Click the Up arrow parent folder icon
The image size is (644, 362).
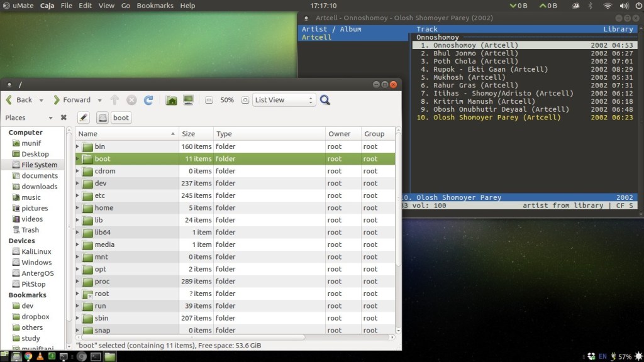tap(114, 100)
